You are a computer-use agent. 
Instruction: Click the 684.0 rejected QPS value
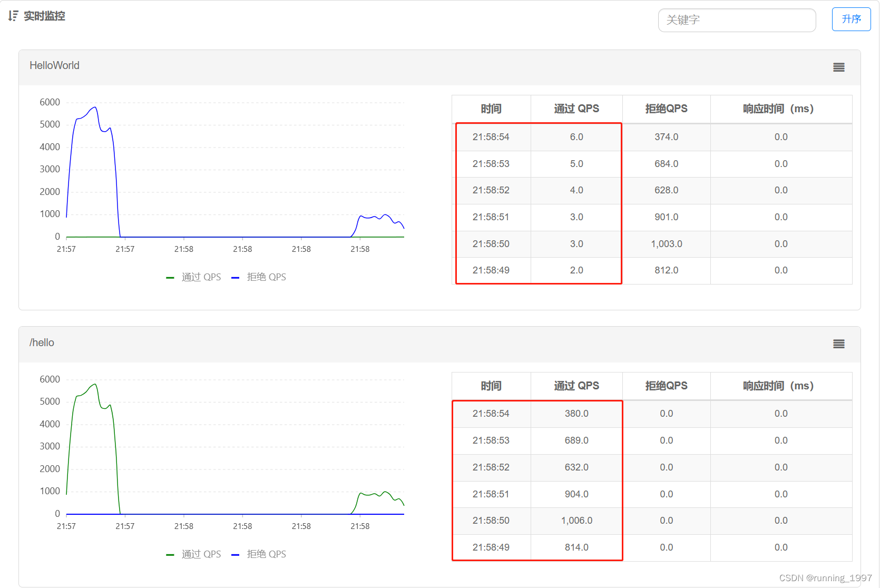667,164
